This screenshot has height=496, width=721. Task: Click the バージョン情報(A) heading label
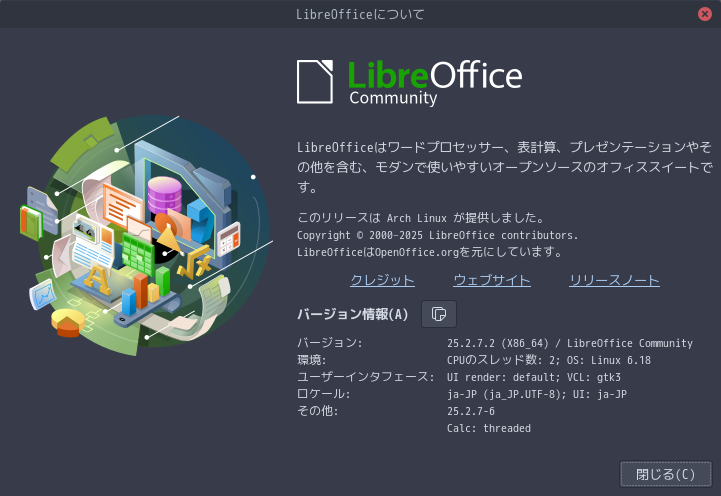point(353,314)
